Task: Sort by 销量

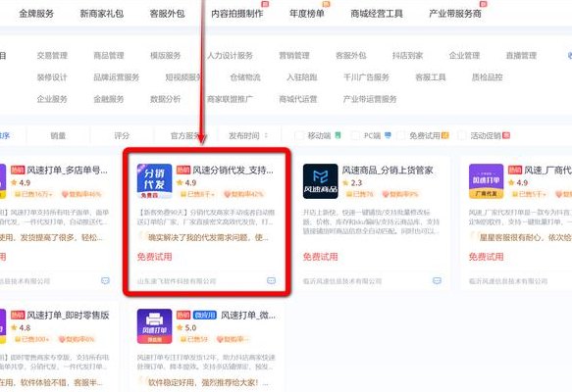Action: (x=58, y=135)
